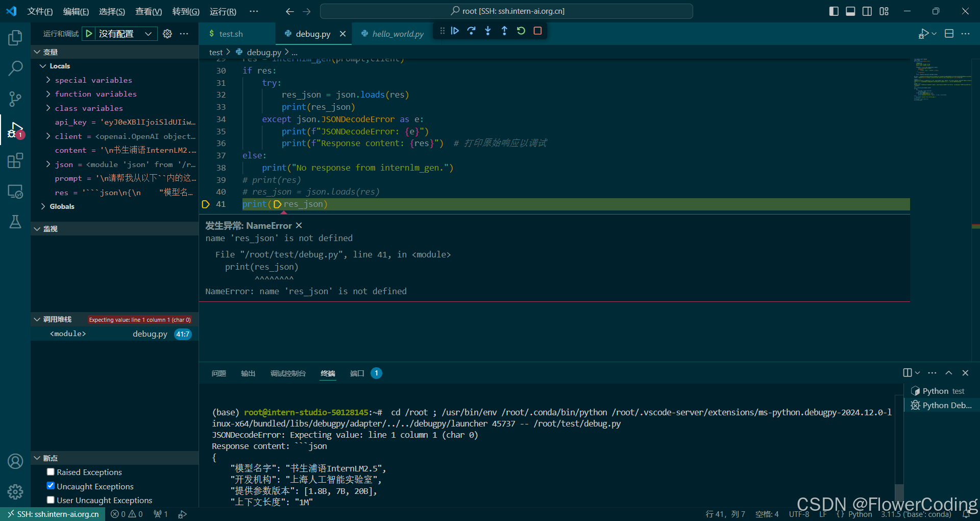
Task: Open the Source Control icon
Action: (15, 99)
